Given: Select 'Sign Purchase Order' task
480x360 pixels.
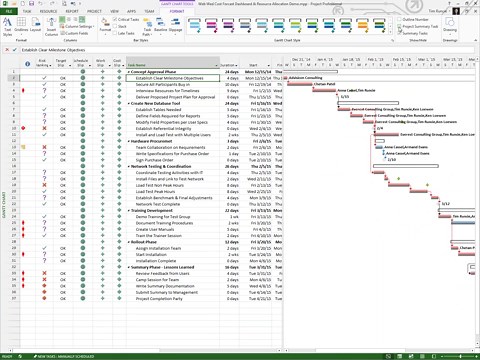Looking at the screenshot, I should click(x=154, y=160).
